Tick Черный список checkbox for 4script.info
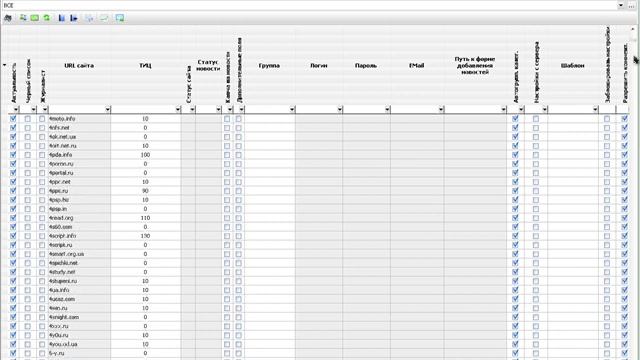The height and width of the screenshot is (360, 640). click(28, 236)
